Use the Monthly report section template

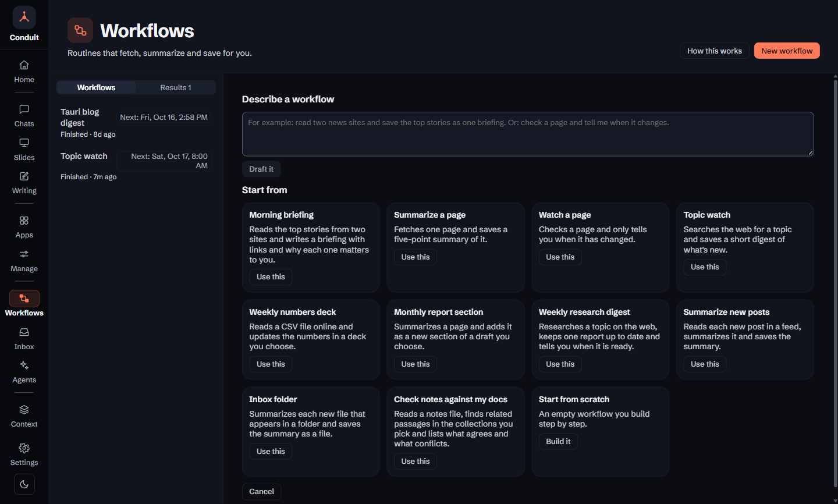click(416, 364)
